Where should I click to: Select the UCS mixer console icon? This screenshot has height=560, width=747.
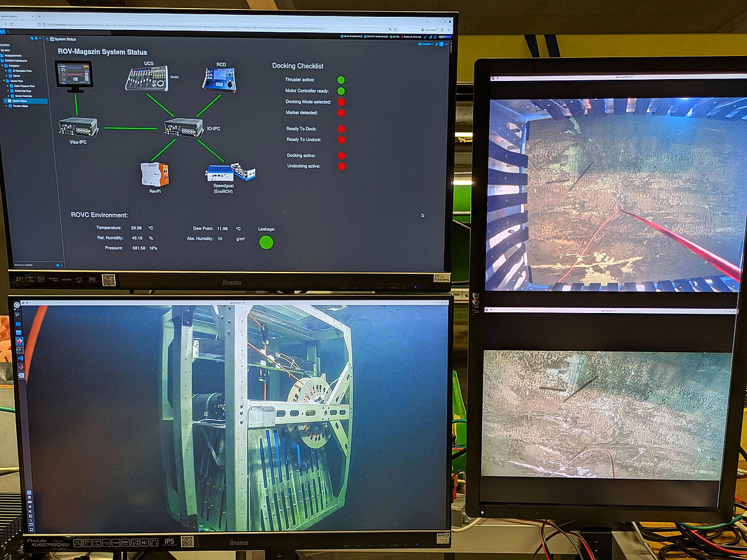(146, 79)
